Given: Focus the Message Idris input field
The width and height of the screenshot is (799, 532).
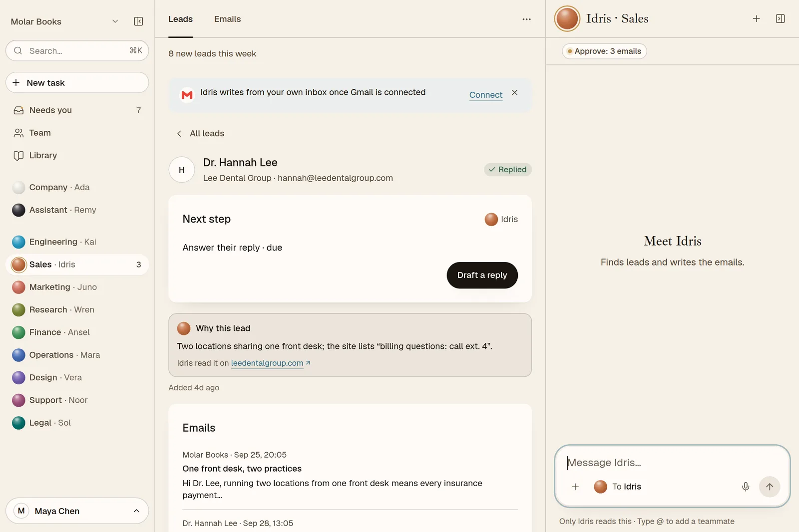Looking at the screenshot, I should click(x=672, y=463).
